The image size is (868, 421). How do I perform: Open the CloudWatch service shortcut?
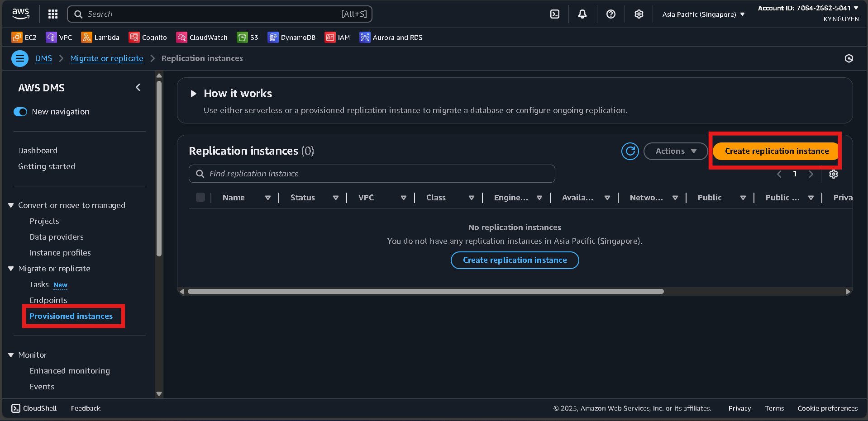pos(202,37)
